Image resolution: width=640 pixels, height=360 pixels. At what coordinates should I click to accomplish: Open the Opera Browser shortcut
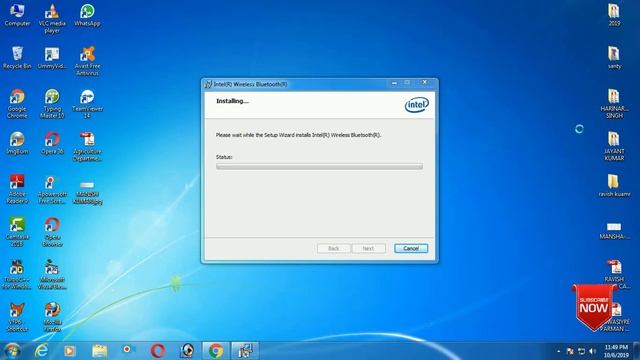pyautogui.click(x=52, y=231)
